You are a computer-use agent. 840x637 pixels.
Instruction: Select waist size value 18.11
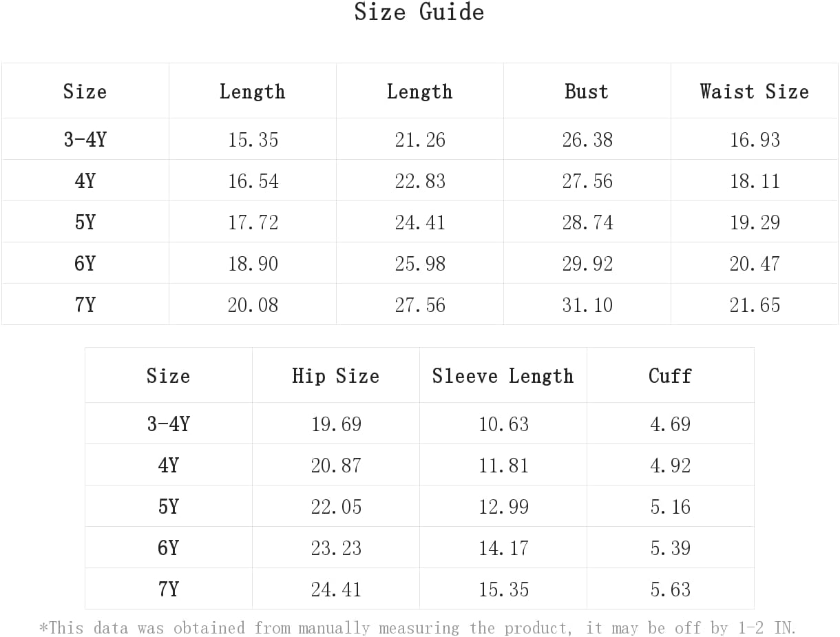pyautogui.click(x=755, y=181)
